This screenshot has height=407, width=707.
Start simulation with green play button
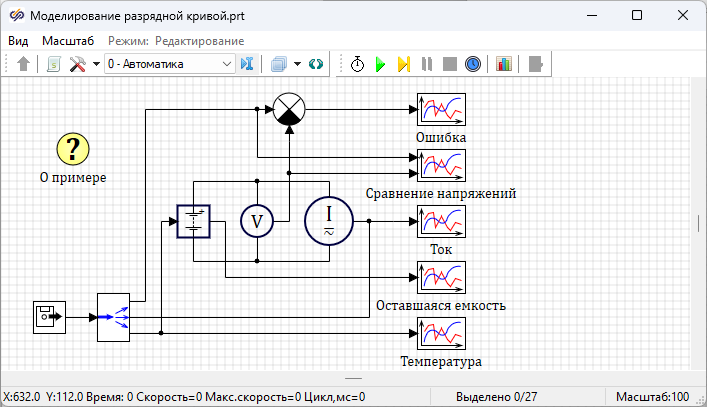click(x=381, y=64)
